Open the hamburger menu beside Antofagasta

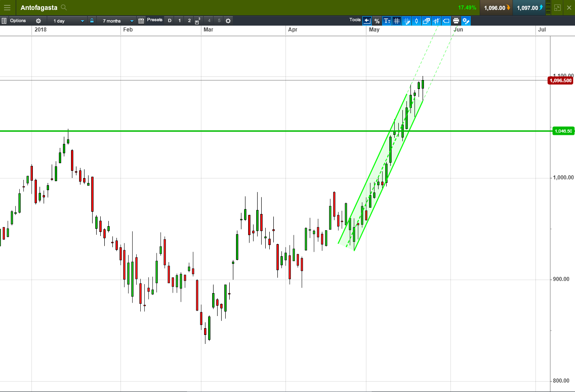(x=7, y=7)
